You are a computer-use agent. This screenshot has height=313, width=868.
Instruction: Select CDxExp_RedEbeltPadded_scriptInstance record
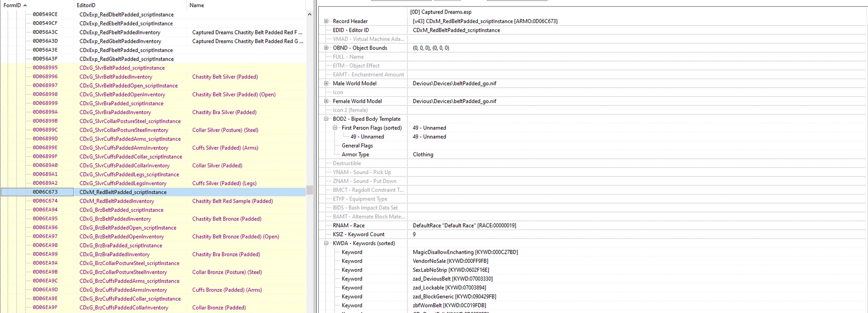(153, 24)
